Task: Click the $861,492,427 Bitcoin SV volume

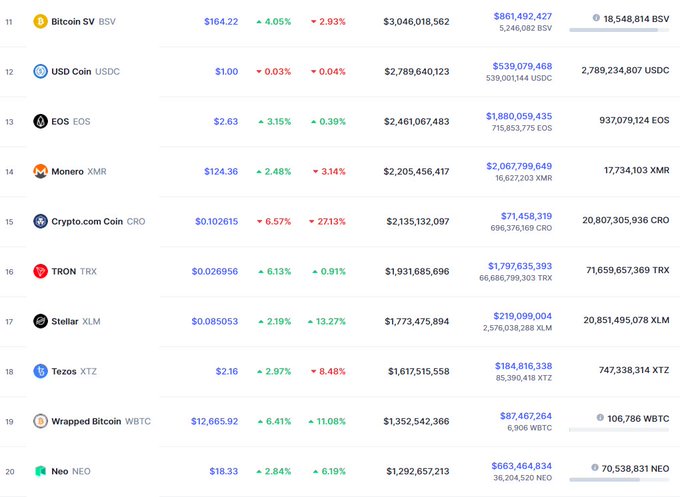Action: click(x=523, y=16)
